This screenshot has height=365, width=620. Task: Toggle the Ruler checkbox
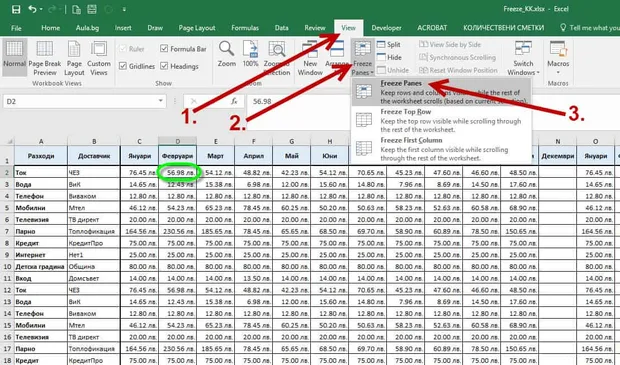pyautogui.click(x=123, y=49)
